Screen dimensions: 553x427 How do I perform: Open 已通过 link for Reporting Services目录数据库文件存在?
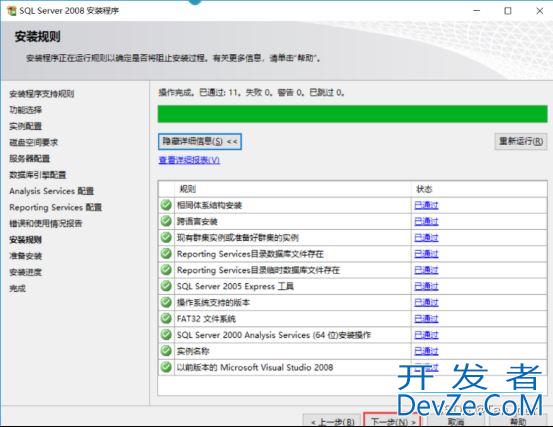pyautogui.click(x=426, y=254)
